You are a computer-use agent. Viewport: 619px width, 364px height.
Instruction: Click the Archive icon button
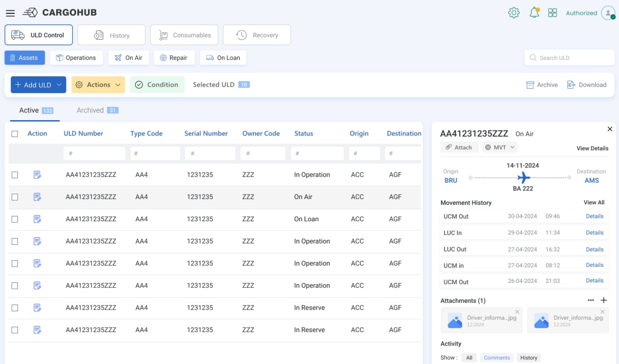coord(542,85)
